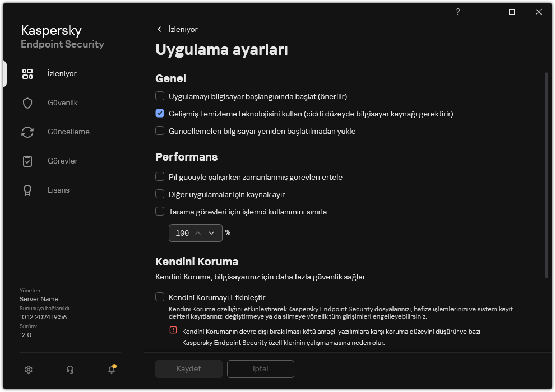This screenshot has height=392, width=555.
Task: Open the CPU limit percentage dropdown
Action: [211, 232]
